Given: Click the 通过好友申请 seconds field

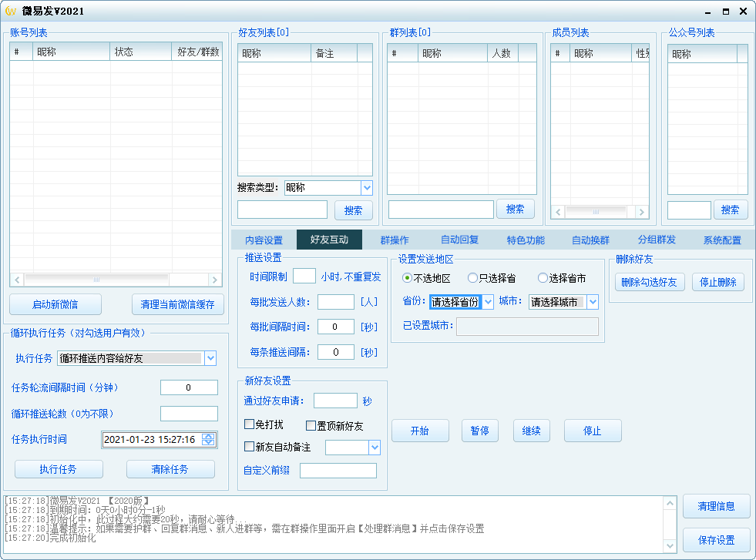Looking at the screenshot, I should [x=335, y=401].
